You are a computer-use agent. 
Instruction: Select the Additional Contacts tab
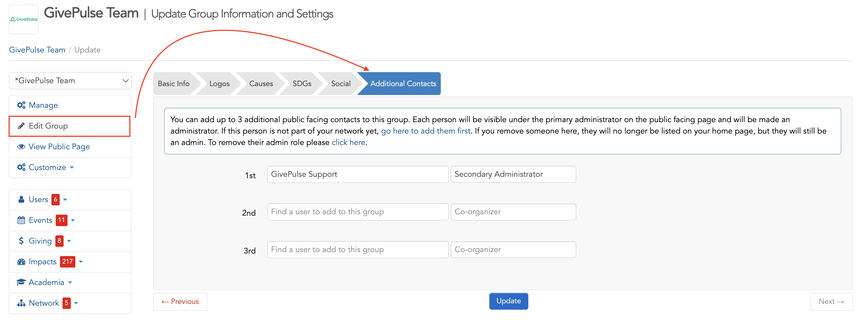(x=403, y=84)
